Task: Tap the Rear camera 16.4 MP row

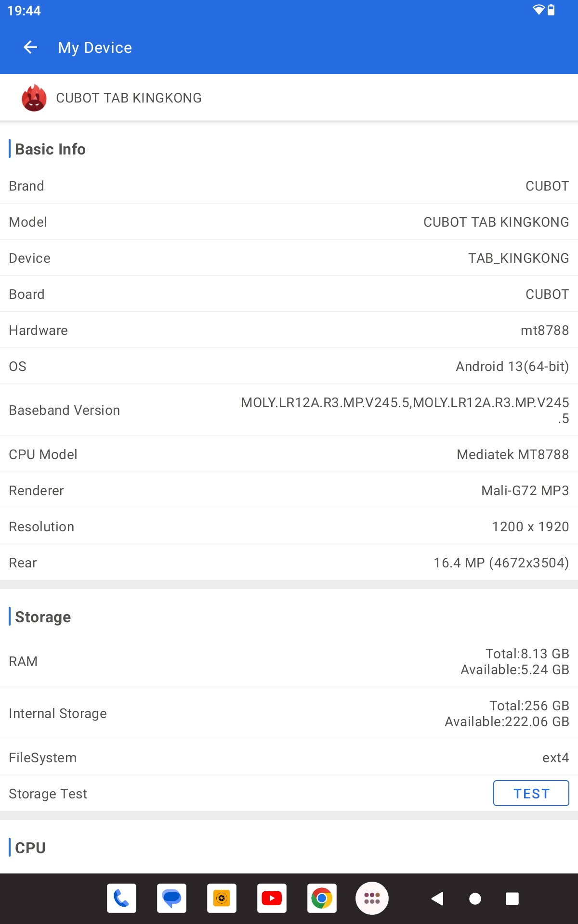Action: click(289, 563)
